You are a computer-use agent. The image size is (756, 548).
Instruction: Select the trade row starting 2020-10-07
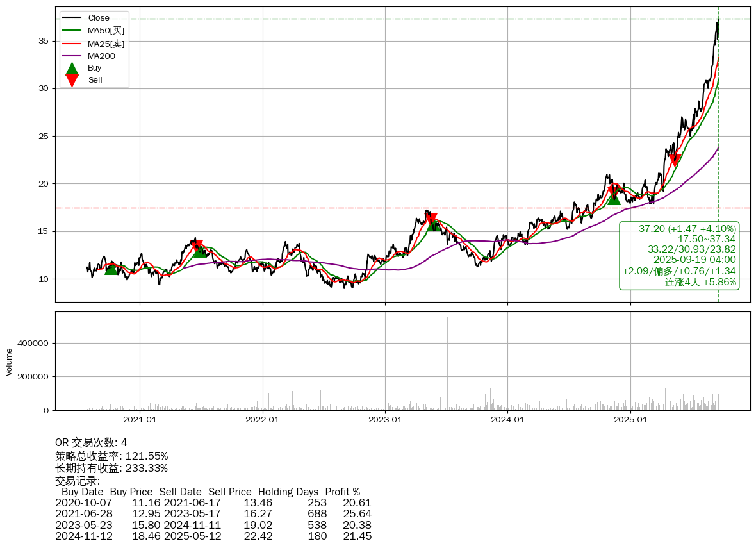tap(213, 503)
